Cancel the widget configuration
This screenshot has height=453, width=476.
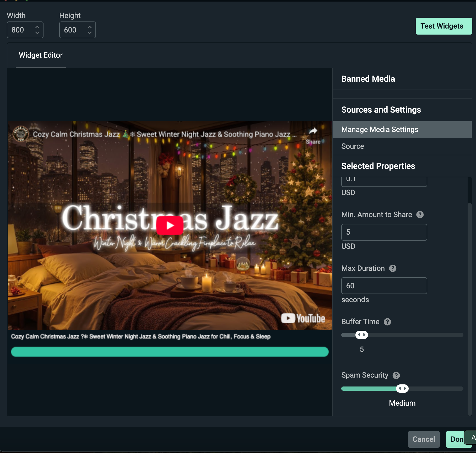423,439
